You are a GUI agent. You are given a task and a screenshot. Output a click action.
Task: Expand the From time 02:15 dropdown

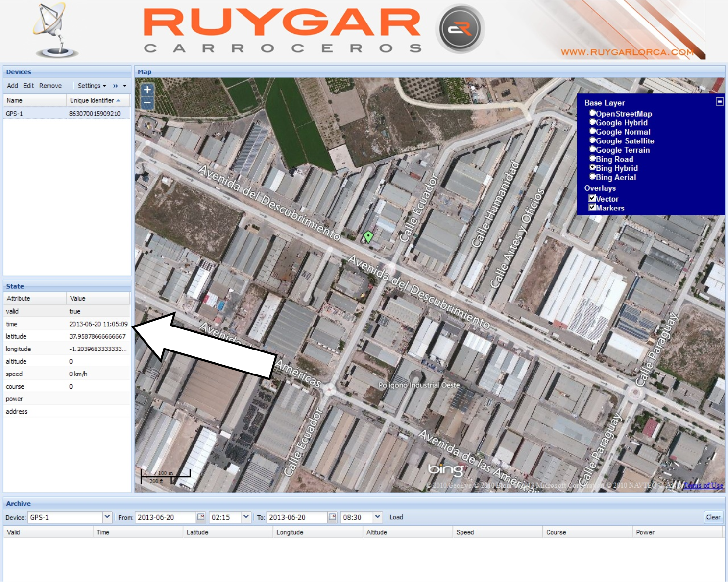246,517
